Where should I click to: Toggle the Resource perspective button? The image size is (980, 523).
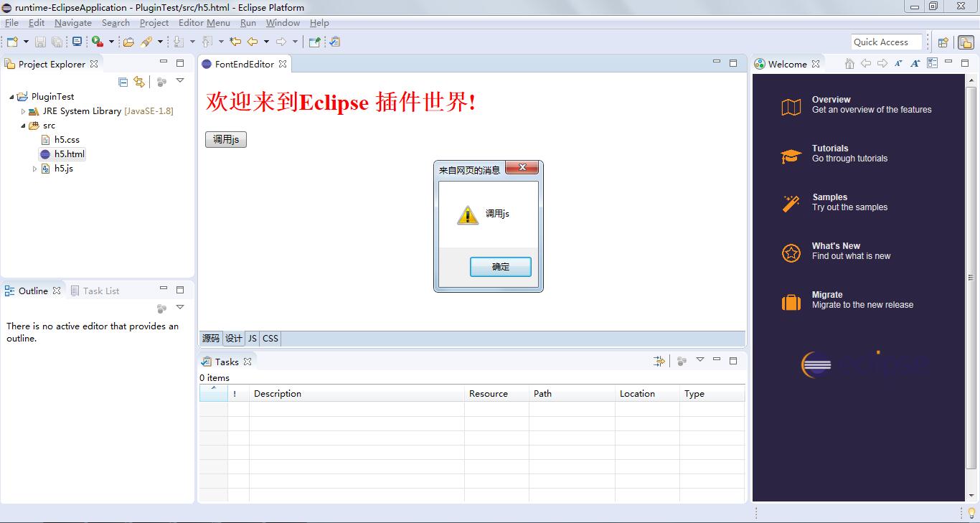[x=966, y=42]
